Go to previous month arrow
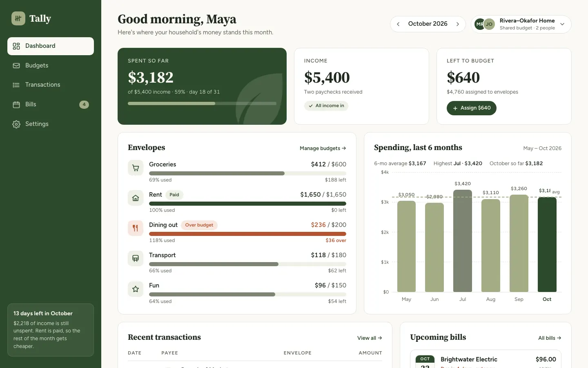Screen dimensions: 588x368 click(398, 24)
